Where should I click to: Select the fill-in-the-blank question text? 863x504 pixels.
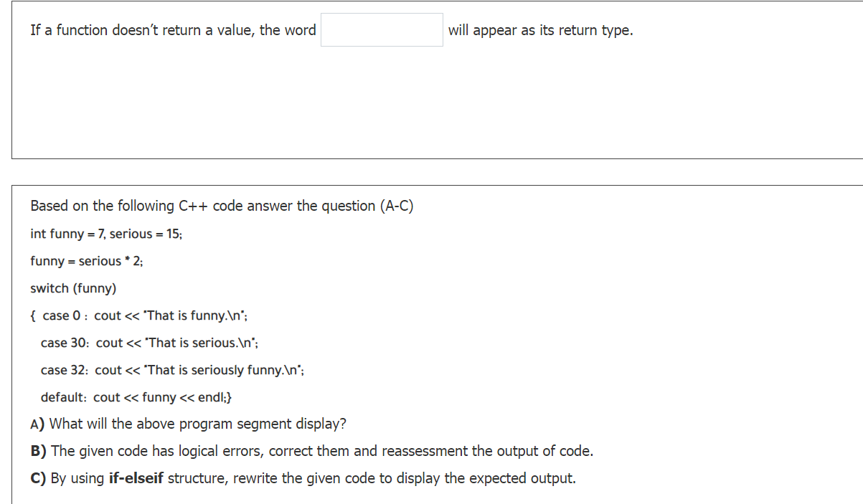(x=172, y=30)
